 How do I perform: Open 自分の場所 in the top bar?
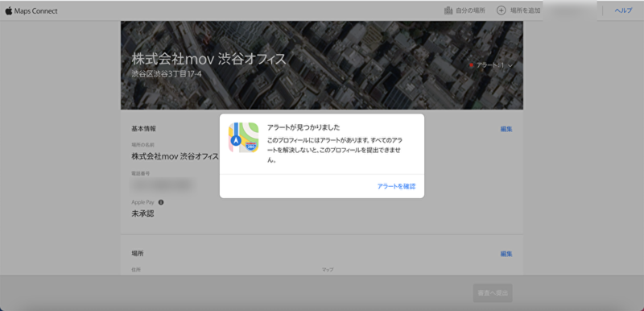(470, 10)
